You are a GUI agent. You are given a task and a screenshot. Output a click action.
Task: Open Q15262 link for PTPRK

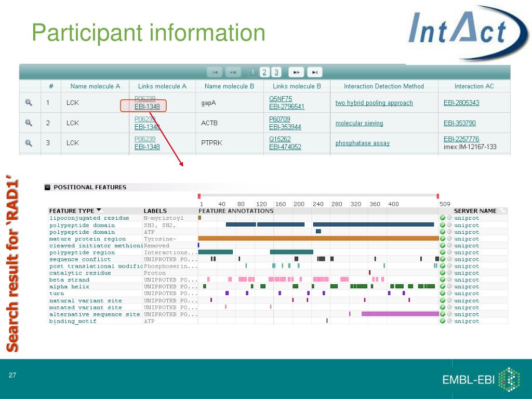tap(280, 139)
